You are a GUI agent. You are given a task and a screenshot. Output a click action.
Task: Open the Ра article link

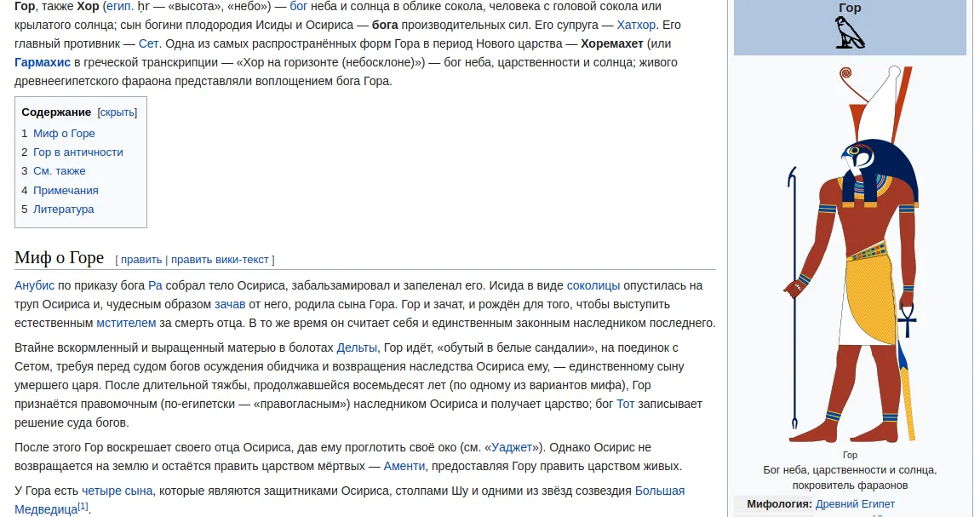tap(155, 285)
